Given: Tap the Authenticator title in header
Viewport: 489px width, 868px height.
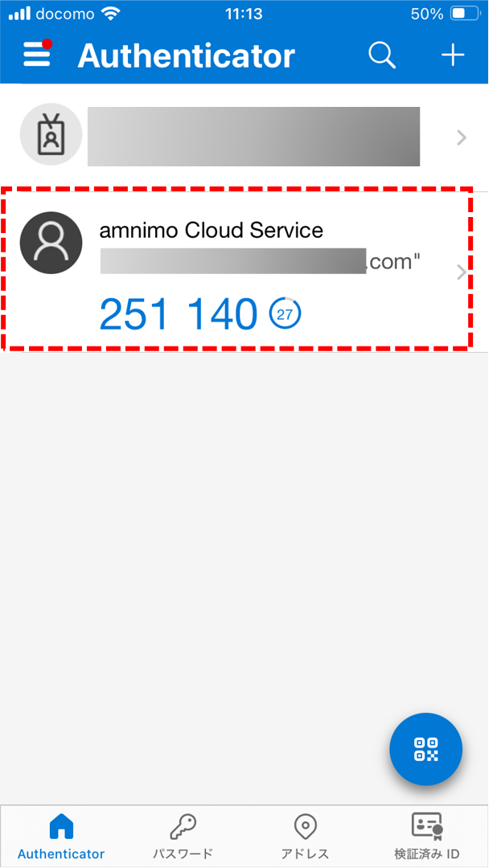Looking at the screenshot, I should coord(187,55).
